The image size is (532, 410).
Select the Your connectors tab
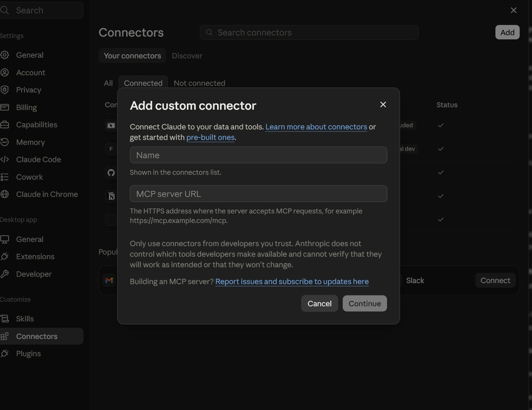[132, 56]
